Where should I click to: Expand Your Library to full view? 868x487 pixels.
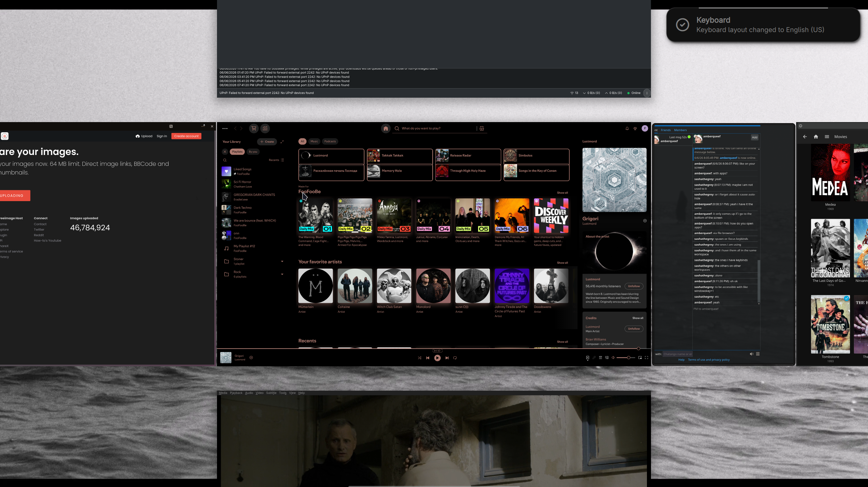[282, 142]
